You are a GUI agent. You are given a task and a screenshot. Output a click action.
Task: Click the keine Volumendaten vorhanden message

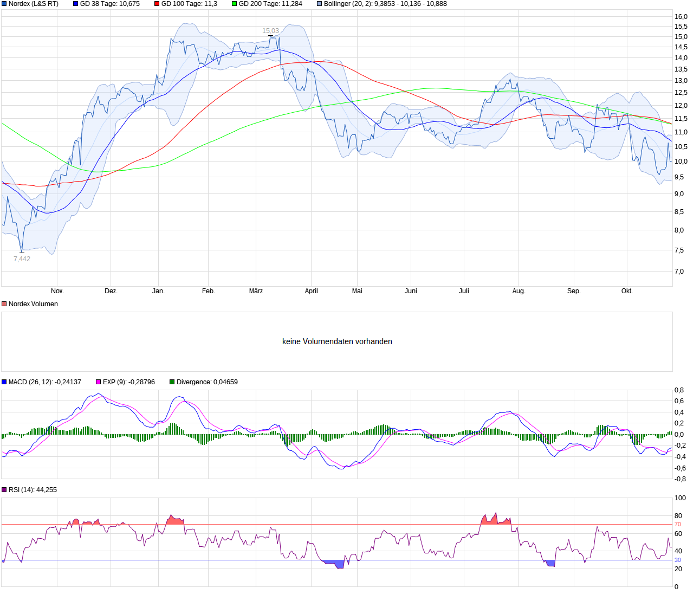[x=337, y=341]
